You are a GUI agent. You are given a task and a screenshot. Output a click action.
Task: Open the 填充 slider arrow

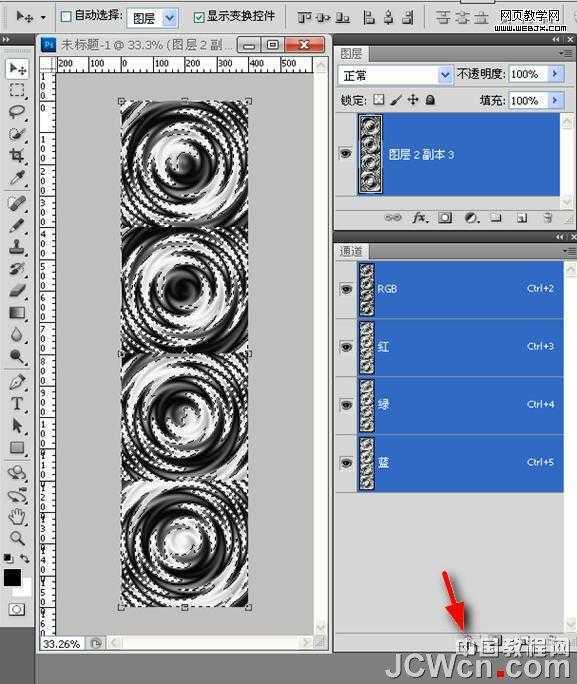[x=556, y=100]
